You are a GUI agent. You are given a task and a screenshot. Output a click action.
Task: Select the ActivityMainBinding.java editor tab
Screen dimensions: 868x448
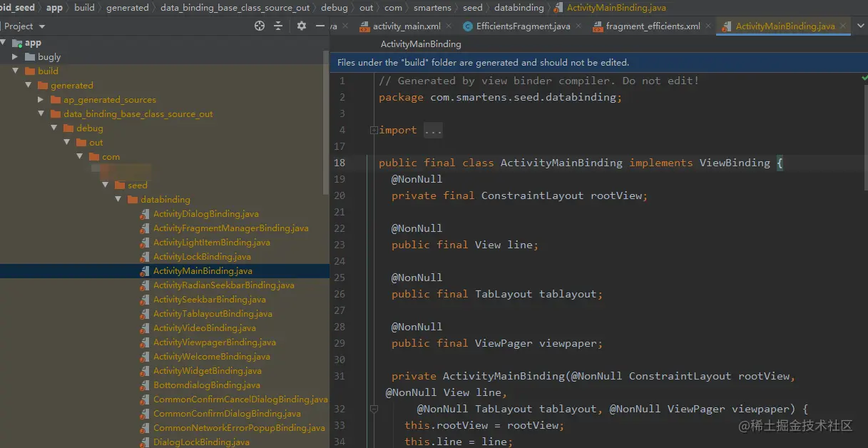[785, 26]
